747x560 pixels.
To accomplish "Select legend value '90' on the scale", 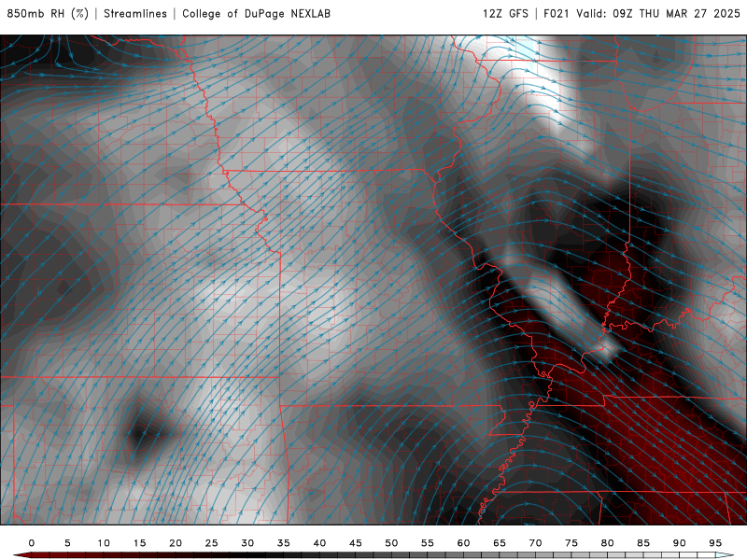I will click(x=679, y=543).
